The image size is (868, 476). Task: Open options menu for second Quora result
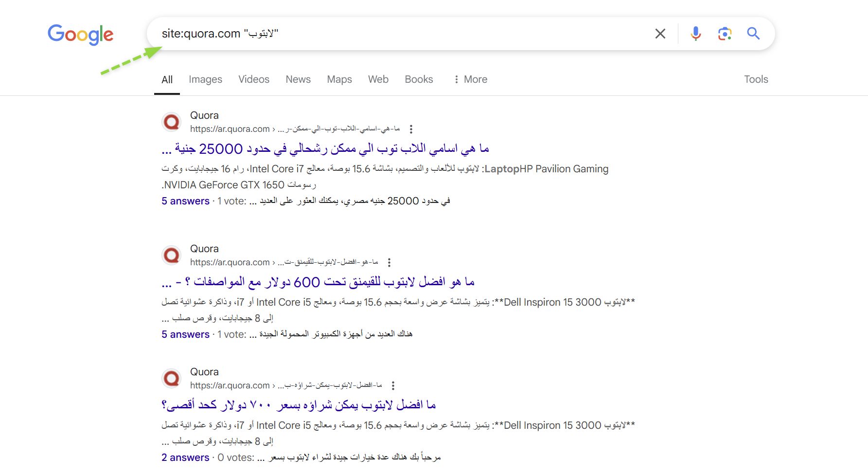(389, 262)
